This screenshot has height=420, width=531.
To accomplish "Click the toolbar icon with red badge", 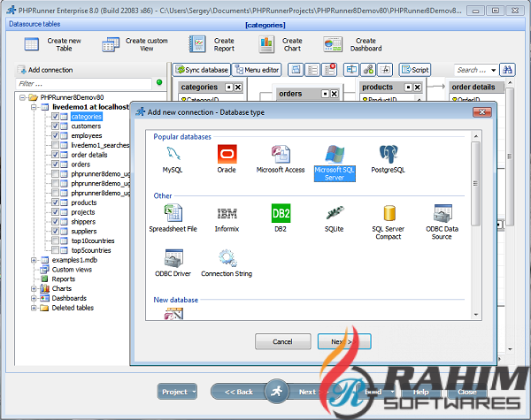I will coord(329,70).
